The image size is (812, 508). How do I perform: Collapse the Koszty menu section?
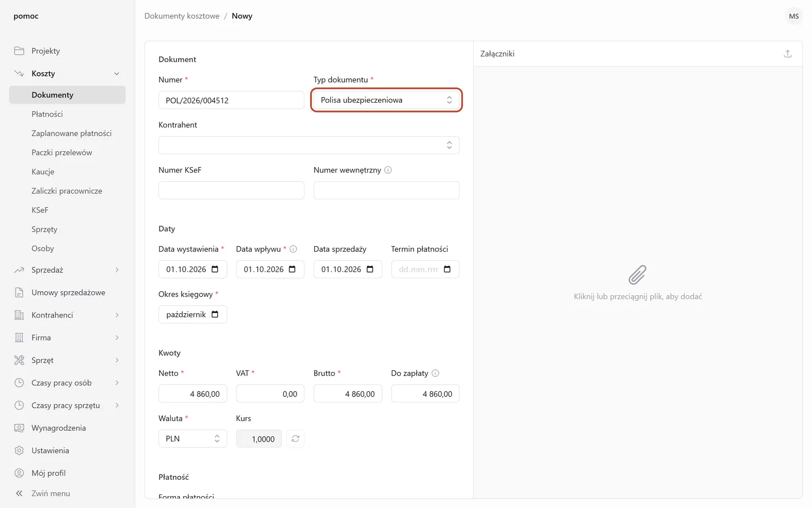[x=117, y=73]
